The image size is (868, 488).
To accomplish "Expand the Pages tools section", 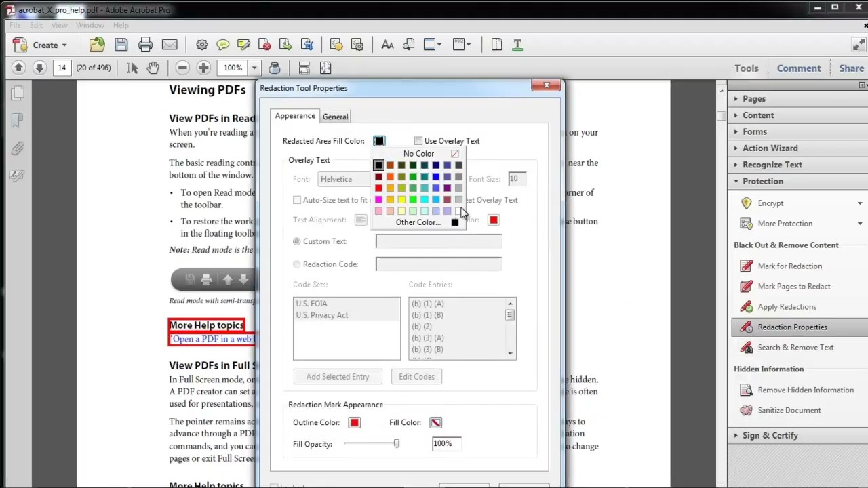I will (x=753, y=98).
